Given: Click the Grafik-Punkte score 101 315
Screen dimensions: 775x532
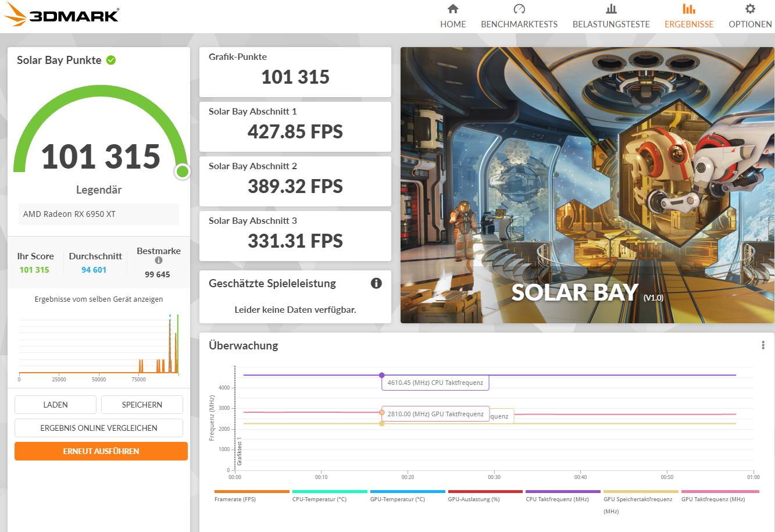Looking at the screenshot, I should [295, 77].
